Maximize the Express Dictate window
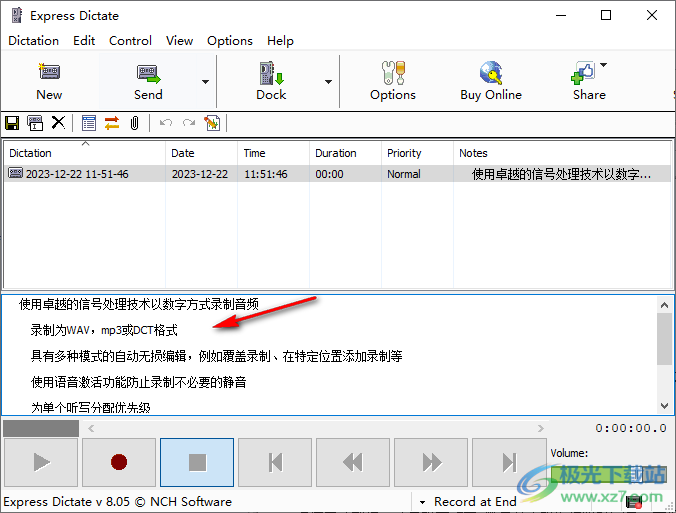The height and width of the screenshot is (513, 676). [606, 16]
